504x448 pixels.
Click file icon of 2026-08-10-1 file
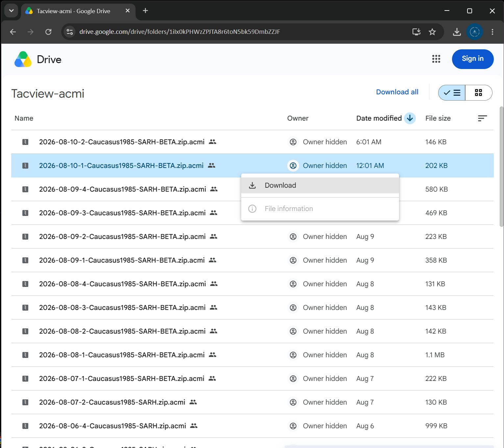(x=25, y=166)
